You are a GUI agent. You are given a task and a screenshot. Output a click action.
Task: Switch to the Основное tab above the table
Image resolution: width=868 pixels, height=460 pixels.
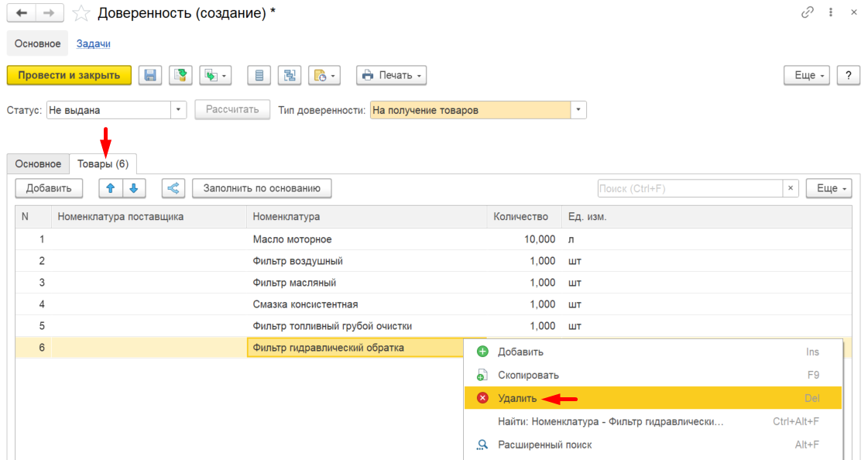click(x=38, y=164)
